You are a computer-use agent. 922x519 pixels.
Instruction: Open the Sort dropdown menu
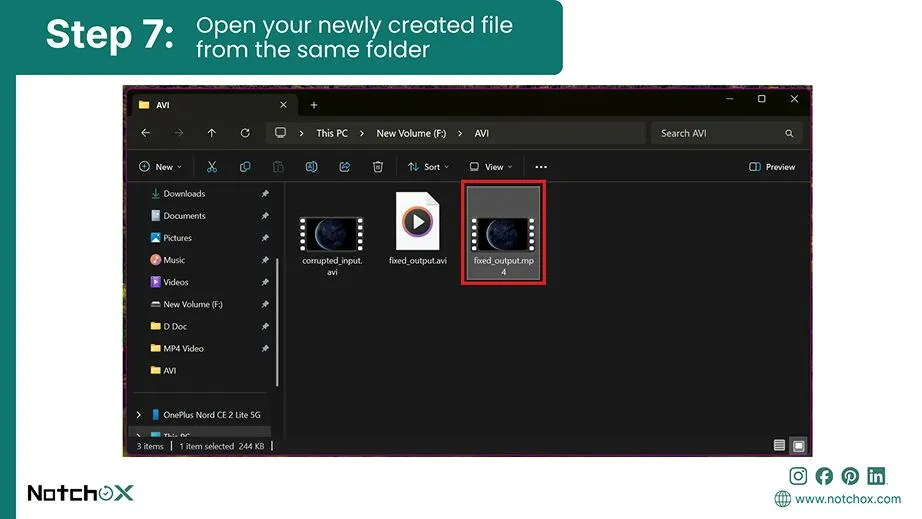point(428,167)
